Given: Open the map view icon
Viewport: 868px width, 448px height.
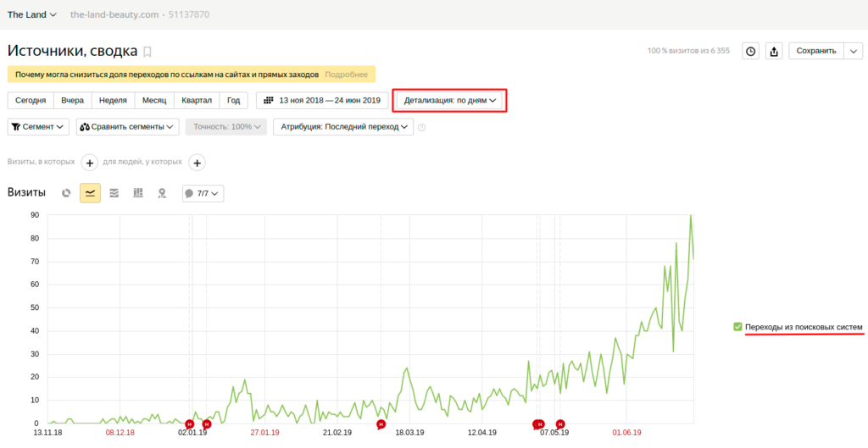Looking at the screenshot, I should click(x=162, y=193).
